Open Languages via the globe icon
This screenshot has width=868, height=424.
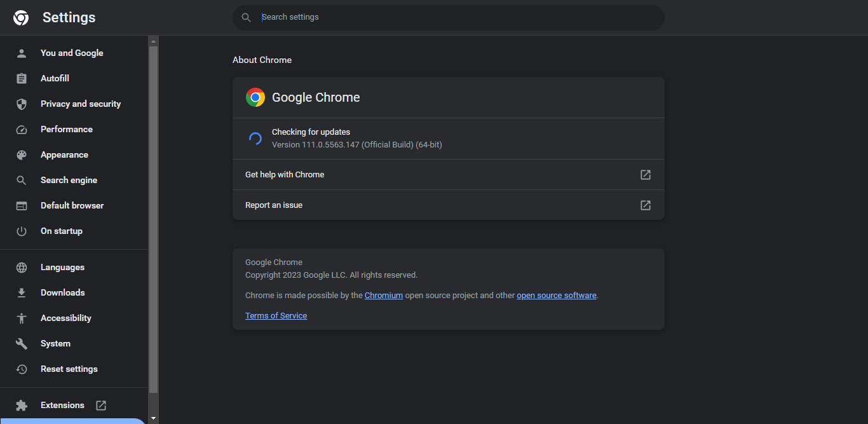coord(22,267)
